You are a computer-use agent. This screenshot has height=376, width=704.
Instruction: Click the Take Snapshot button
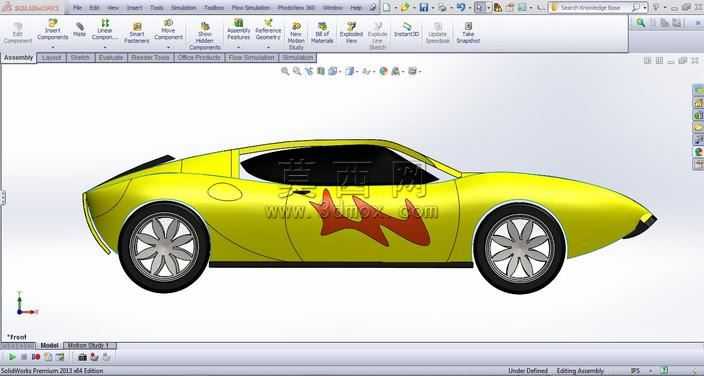coord(468,32)
